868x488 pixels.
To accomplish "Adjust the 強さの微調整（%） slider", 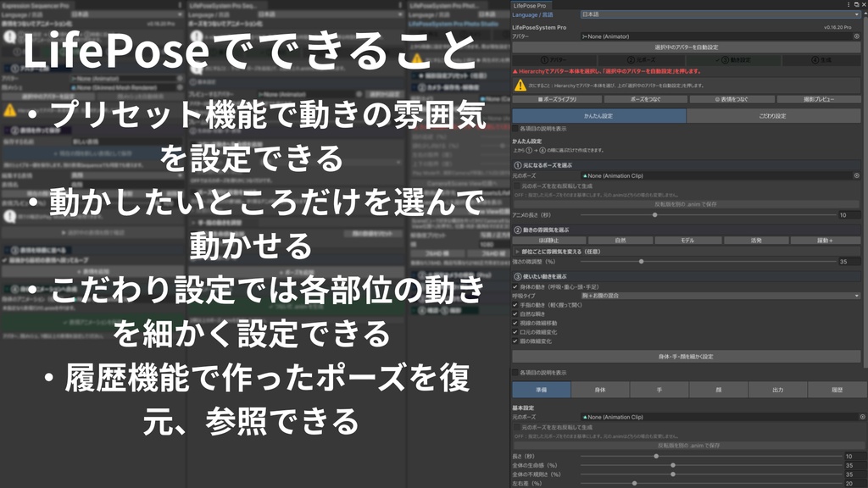I will coord(709,262).
